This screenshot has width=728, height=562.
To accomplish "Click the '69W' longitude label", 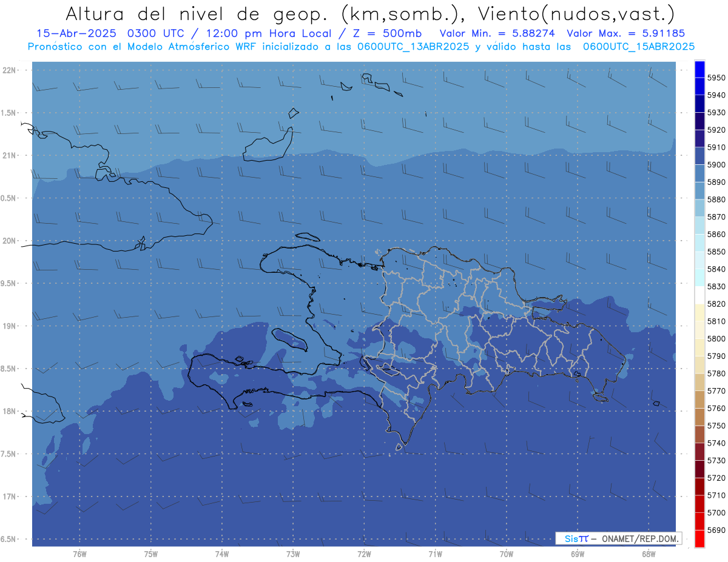I will 578,554.
